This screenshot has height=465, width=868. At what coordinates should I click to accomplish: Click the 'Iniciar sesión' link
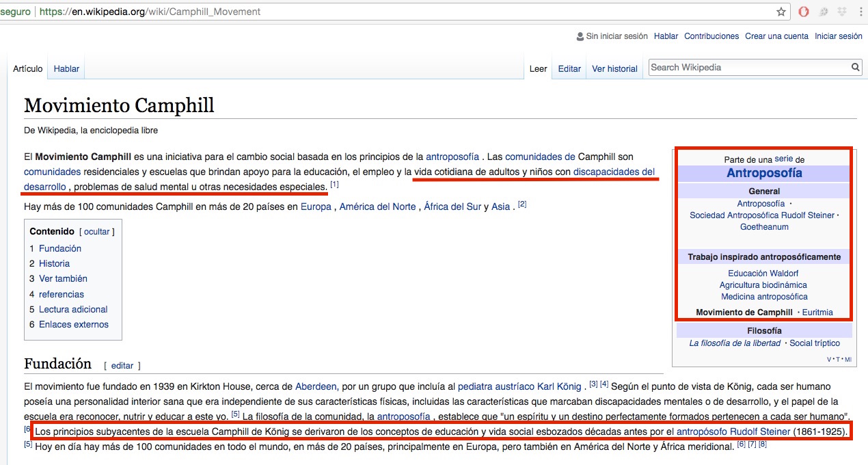click(838, 36)
